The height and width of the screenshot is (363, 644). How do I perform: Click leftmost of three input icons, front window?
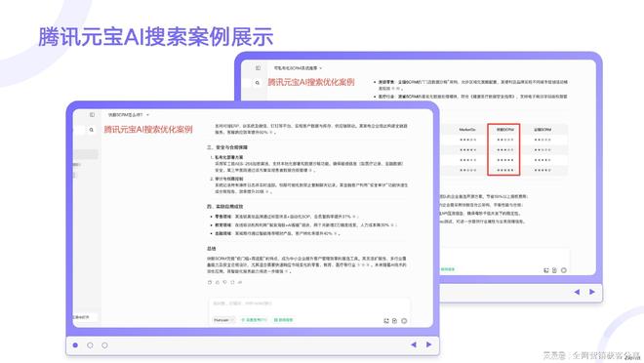coord(386,321)
